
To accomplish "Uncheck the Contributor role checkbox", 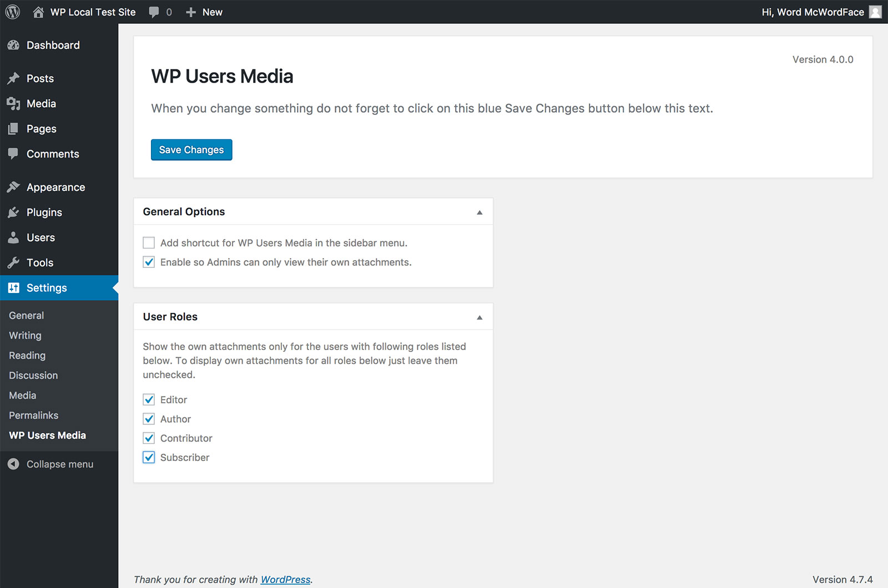I will click(x=149, y=438).
